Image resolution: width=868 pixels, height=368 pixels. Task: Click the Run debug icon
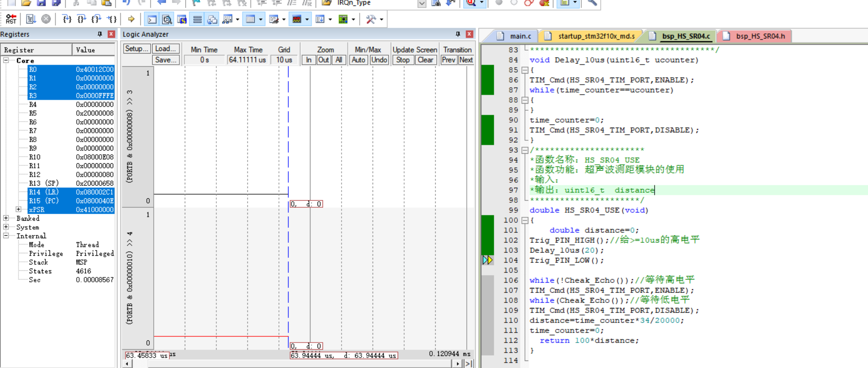(x=31, y=19)
